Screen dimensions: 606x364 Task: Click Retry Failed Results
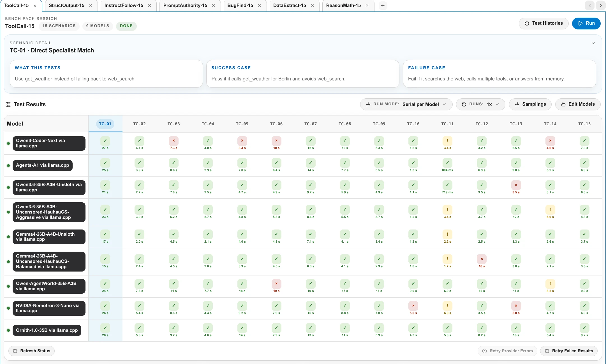pyautogui.click(x=569, y=351)
